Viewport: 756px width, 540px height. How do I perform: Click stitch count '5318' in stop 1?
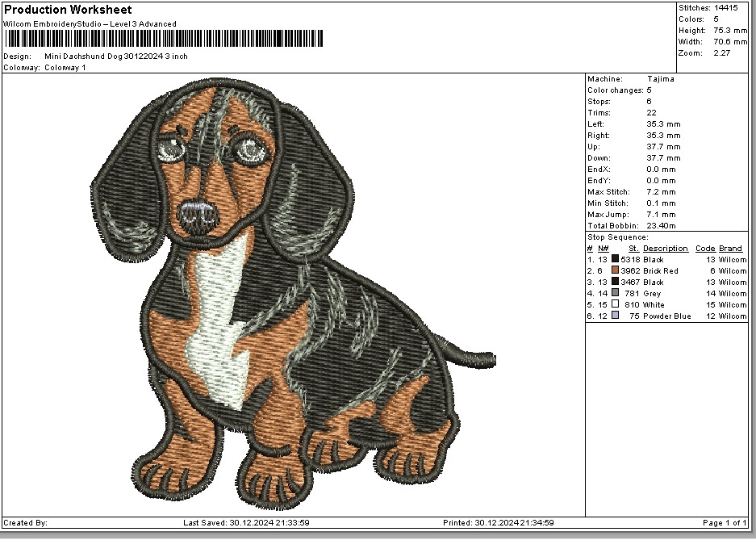(630, 260)
